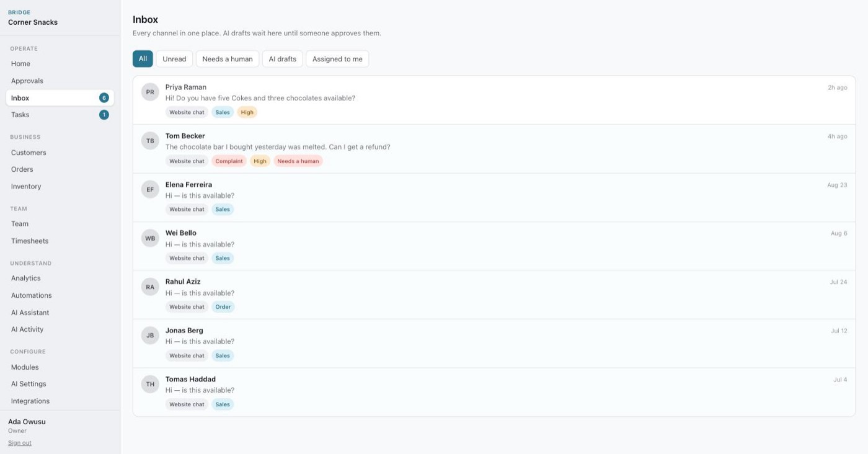
Task: Open the AI Assistant
Action: click(x=60, y=313)
